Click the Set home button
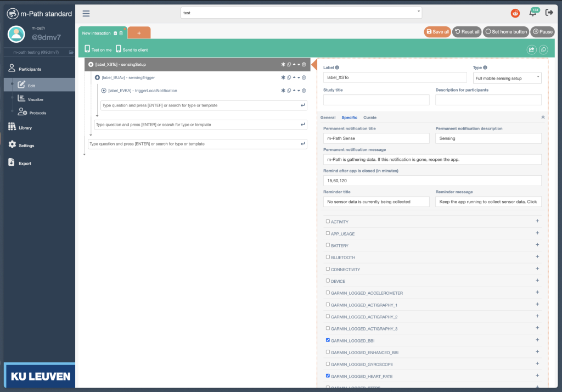Screen dimensions: 562x392 click(506, 32)
